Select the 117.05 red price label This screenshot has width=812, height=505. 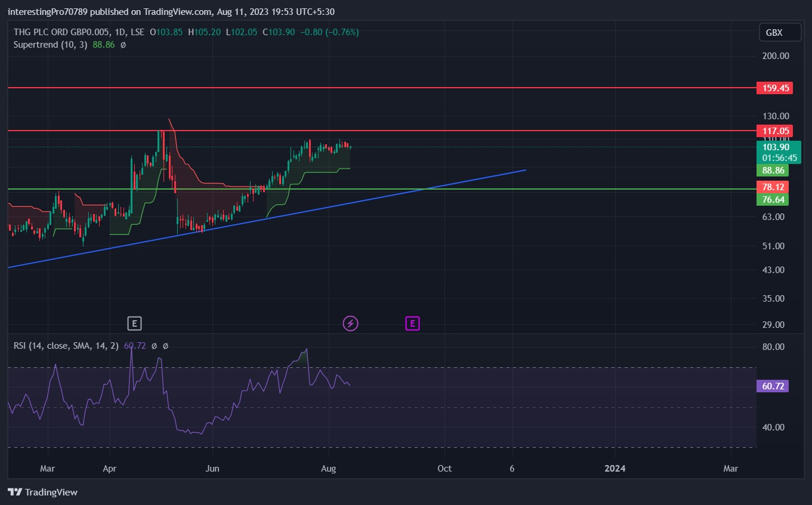click(774, 131)
